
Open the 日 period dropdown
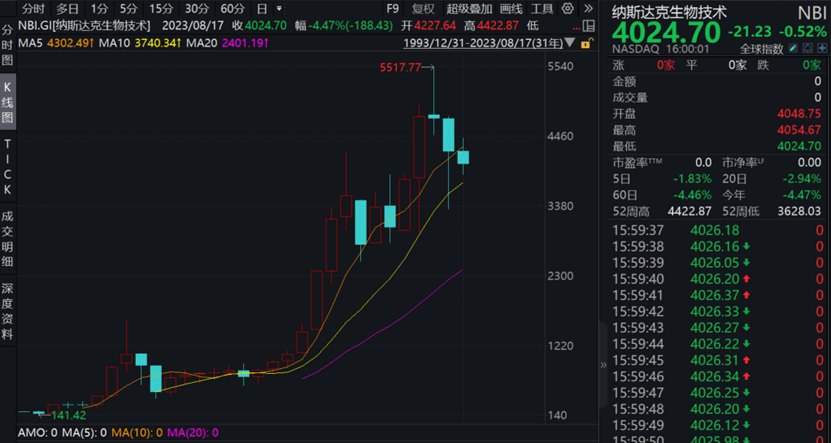tap(262, 9)
